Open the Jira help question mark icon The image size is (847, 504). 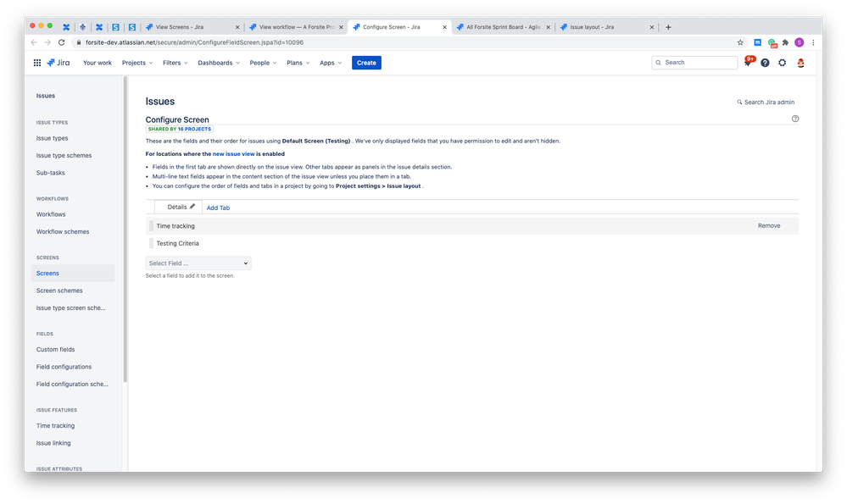[765, 63]
